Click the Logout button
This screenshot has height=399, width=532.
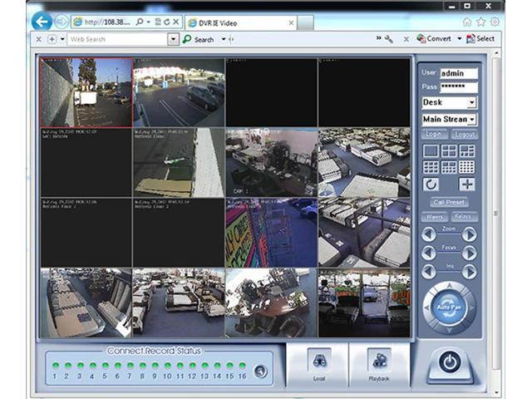465,134
